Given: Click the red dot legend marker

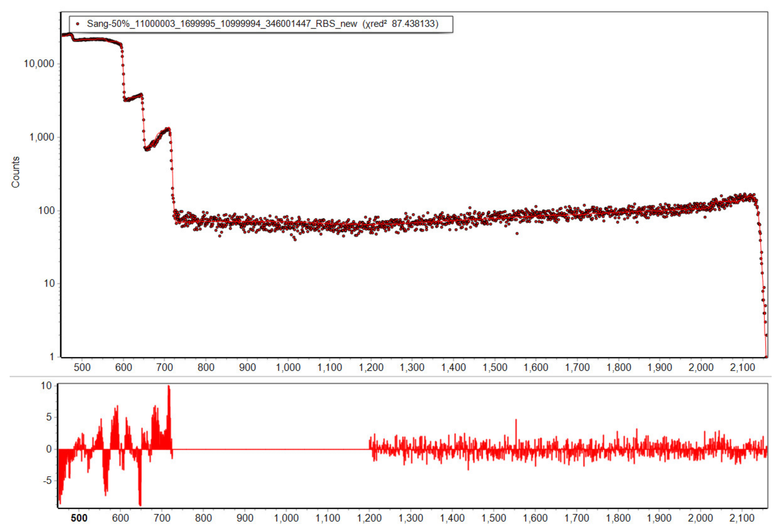Looking at the screenshot, I should pos(78,24).
